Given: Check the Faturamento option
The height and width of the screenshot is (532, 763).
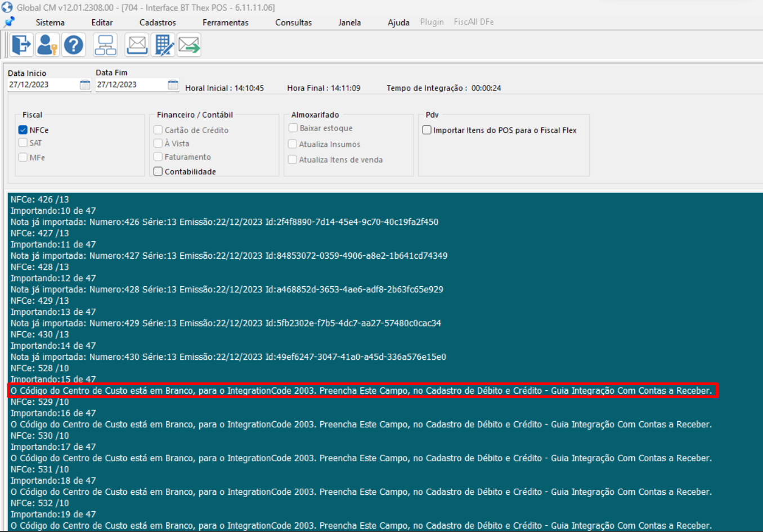Looking at the screenshot, I should [158, 157].
